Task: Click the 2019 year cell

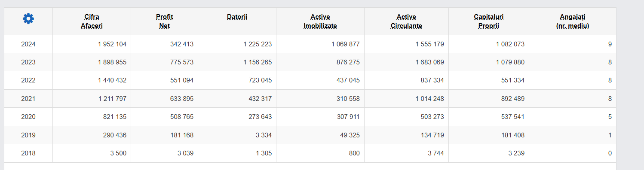Action: pos(28,135)
